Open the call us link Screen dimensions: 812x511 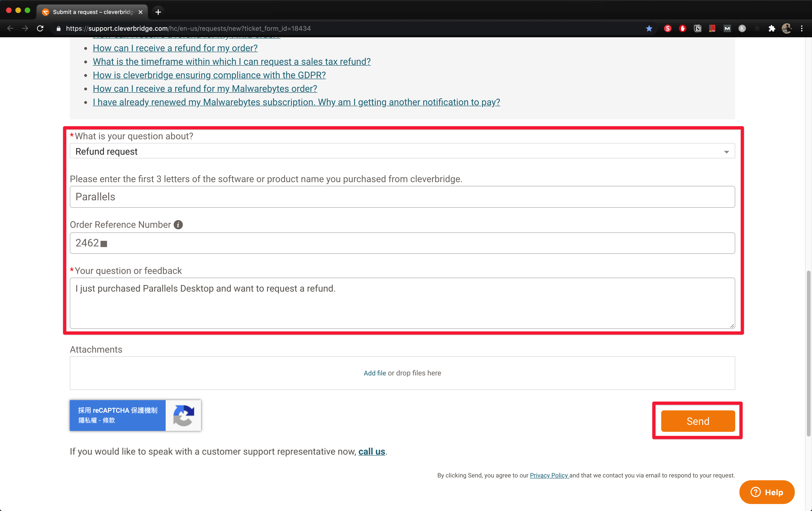pyautogui.click(x=372, y=452)
